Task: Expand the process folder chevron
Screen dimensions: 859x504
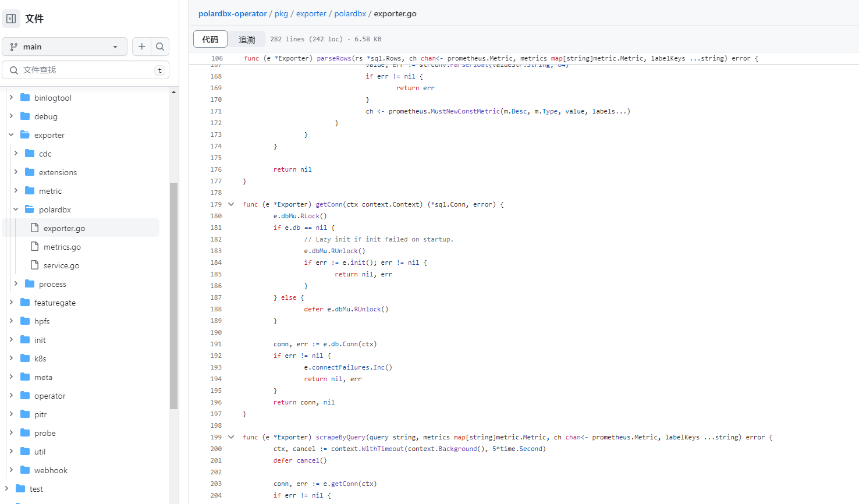Action: point(16,284)
